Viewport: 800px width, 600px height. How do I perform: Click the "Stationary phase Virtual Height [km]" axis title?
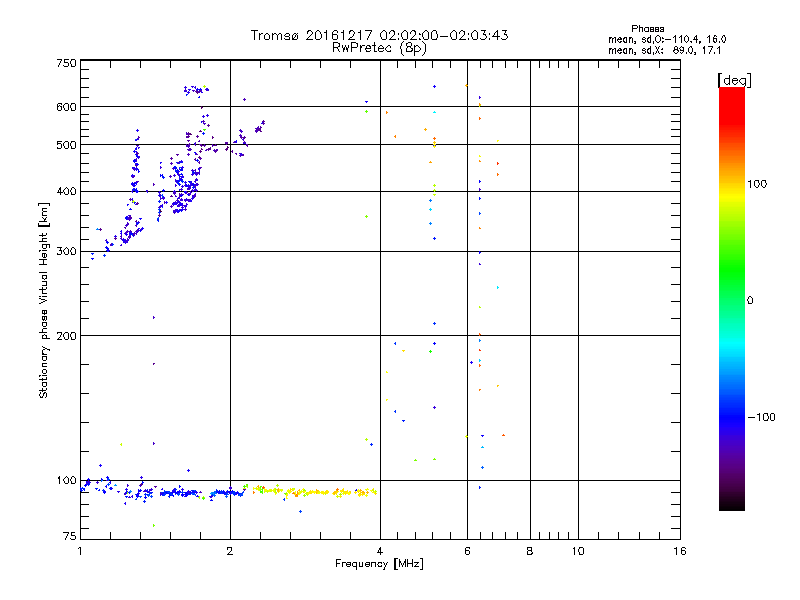(44, 300)
